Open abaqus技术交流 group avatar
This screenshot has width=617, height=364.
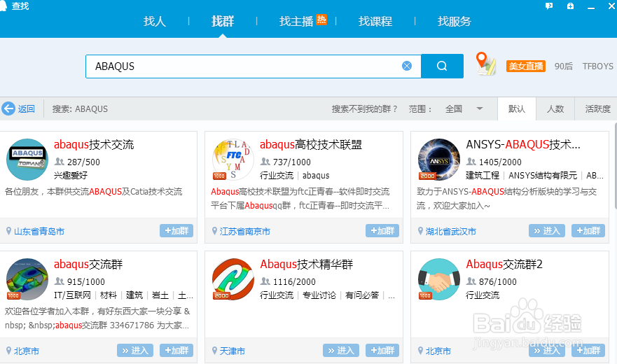pyautogui.click(x=27, y=160)
